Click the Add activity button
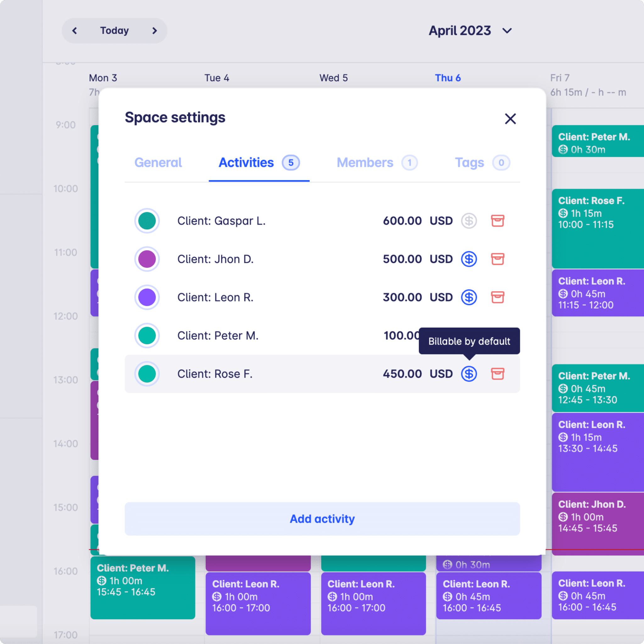 (322, 519)
